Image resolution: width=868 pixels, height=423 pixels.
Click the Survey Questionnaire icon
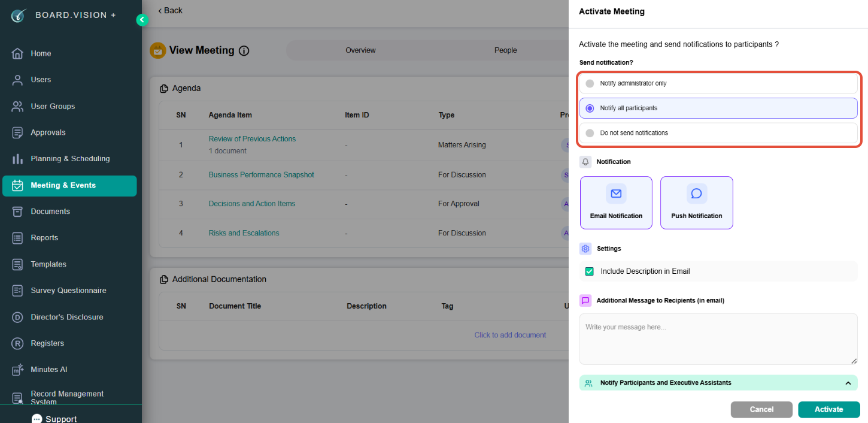pos(17,291)
